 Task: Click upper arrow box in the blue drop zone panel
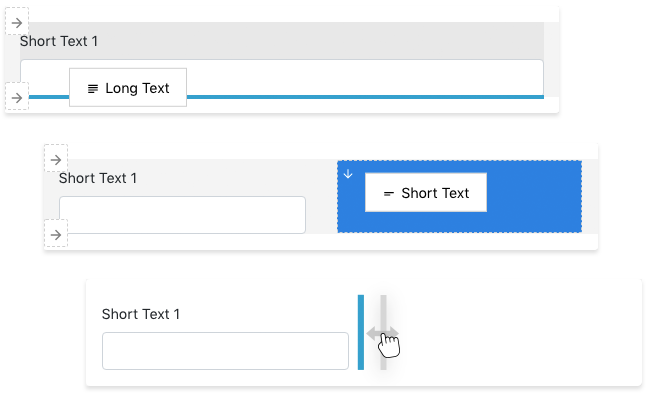point(56,160)
